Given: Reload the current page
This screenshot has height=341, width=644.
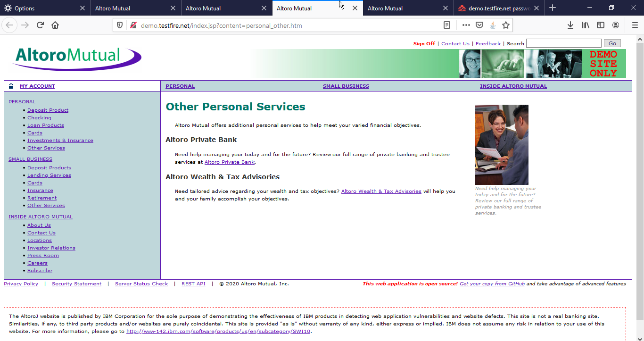Looking at the screenshot, I should coord(40,25).
